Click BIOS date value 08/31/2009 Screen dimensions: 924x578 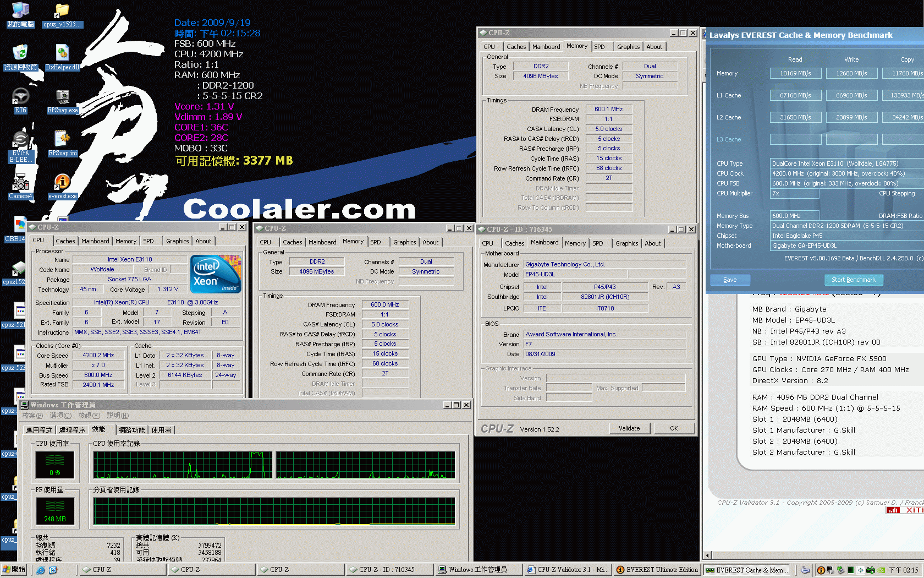[605, 354]
